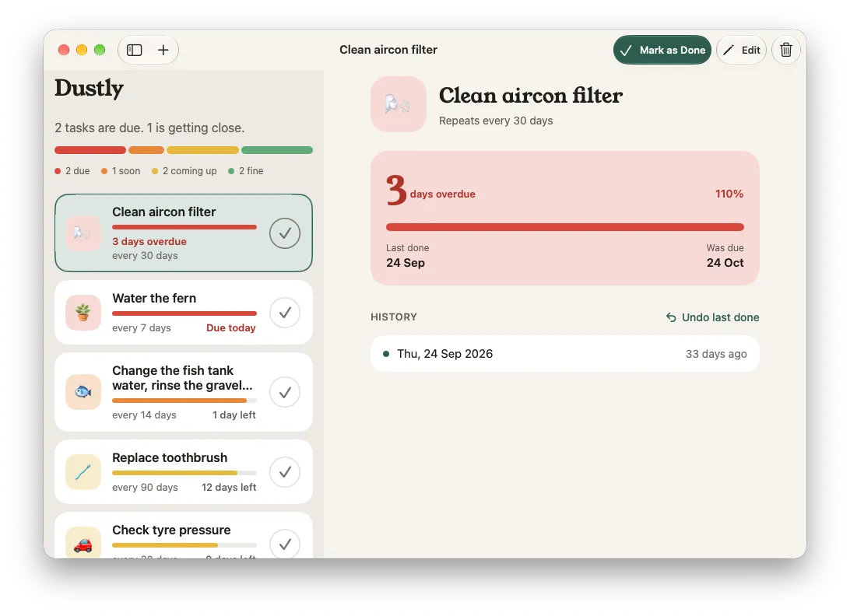Click the green fine segment of summary bar
Screen dimensions: 850x616
[x=277, y=150]
